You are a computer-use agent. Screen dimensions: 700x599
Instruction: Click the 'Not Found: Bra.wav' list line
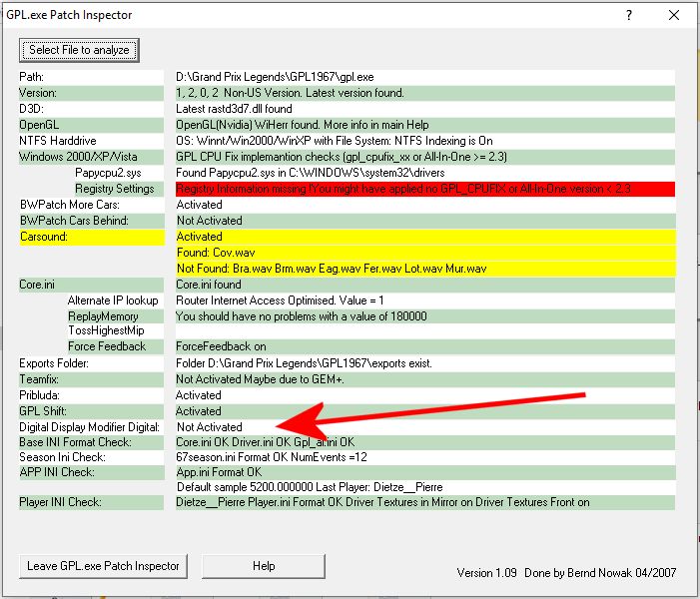click(425, 269)
